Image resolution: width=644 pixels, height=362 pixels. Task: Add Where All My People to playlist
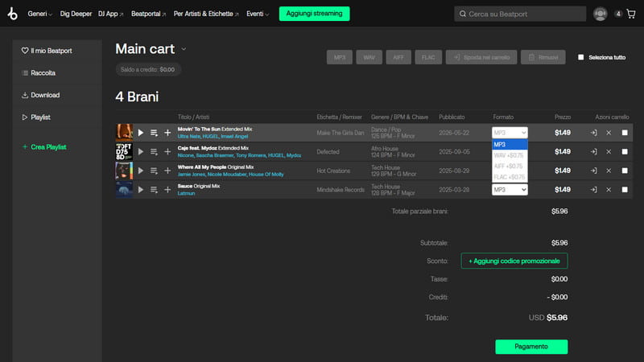pos(167,171)
